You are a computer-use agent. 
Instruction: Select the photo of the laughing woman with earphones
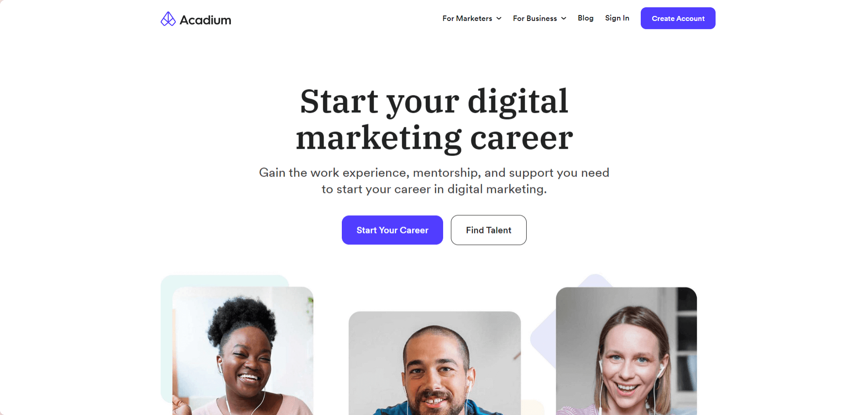click(x=243, y=351)
